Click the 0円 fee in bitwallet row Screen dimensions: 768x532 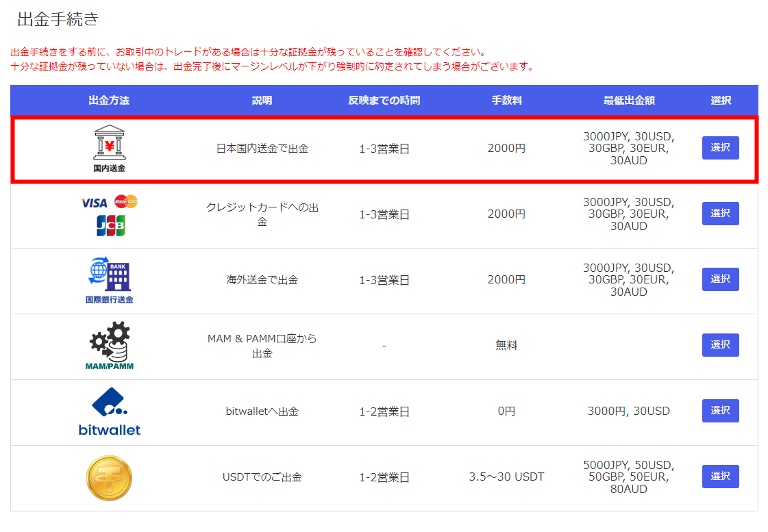tap(506, 411)
